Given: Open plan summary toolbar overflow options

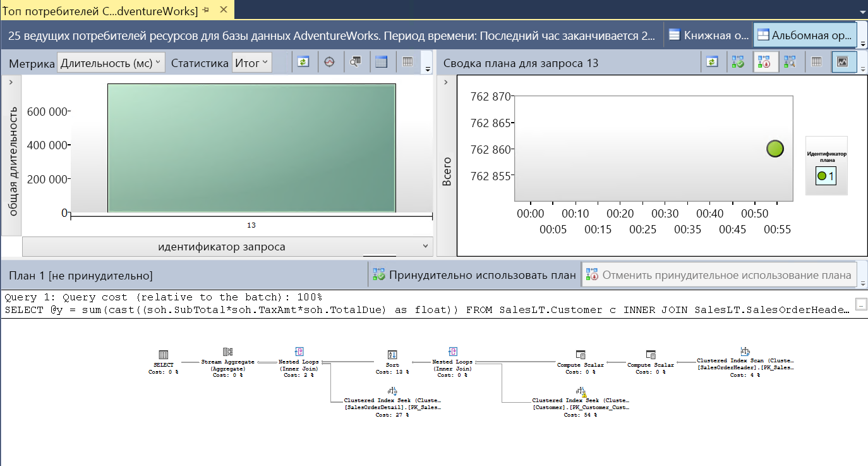Looking at the screenshot, I should pyautogui.click(x=862, y=69).
